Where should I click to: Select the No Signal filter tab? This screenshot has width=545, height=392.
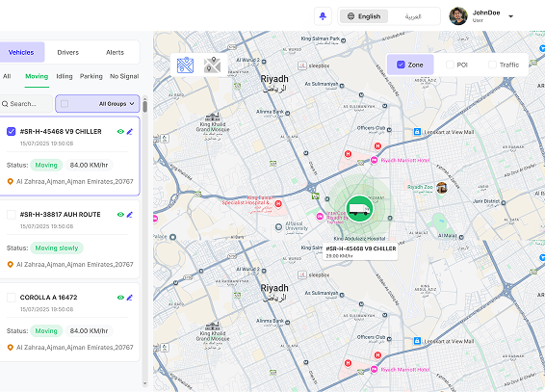[124, 76]
